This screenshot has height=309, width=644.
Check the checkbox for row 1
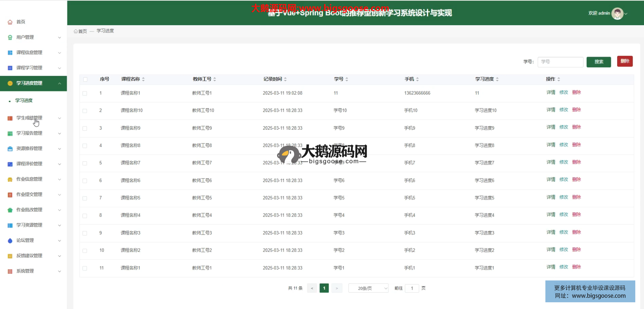pyautogui.click(x=85, y=93)
